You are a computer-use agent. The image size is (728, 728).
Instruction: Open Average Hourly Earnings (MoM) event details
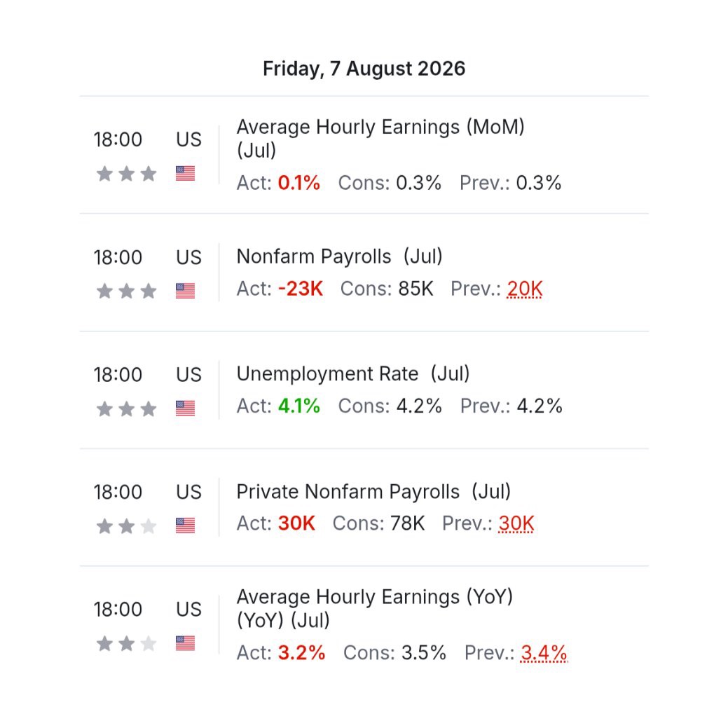tap(380, 138)
